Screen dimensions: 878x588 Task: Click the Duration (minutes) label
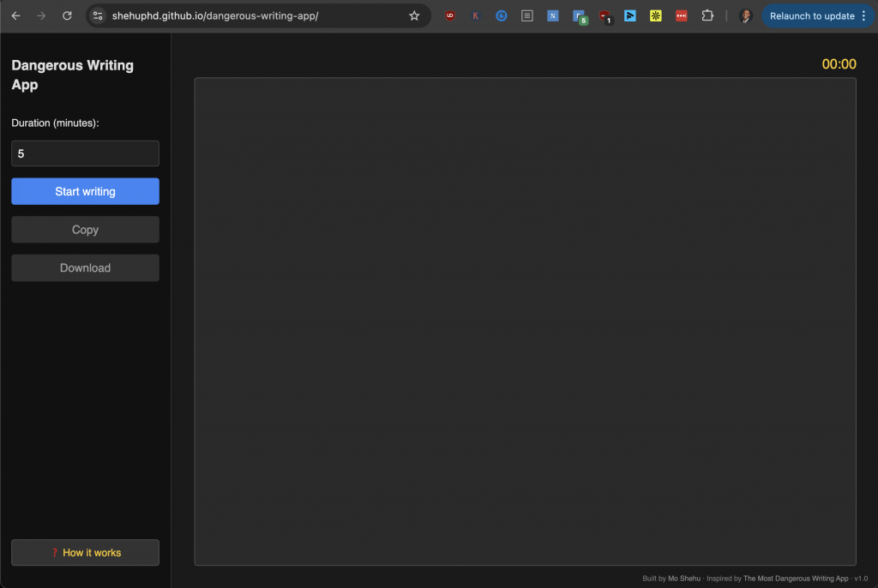55,123
